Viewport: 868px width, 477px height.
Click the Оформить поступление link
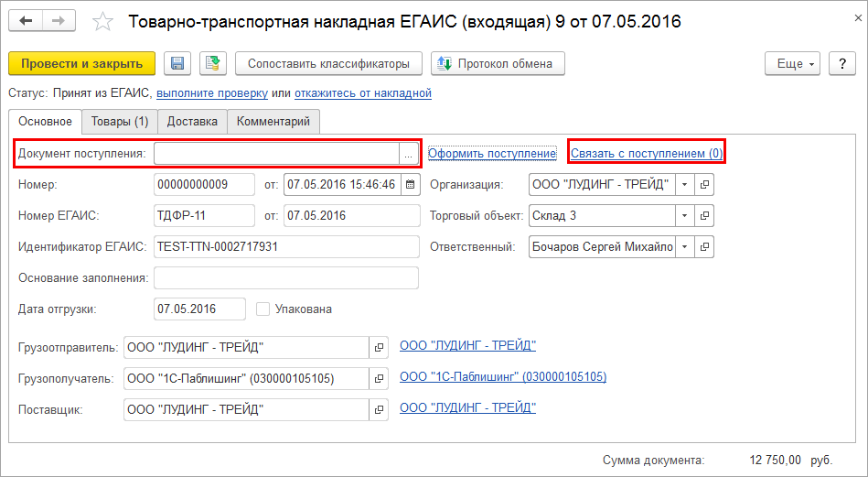pos(492,154)
